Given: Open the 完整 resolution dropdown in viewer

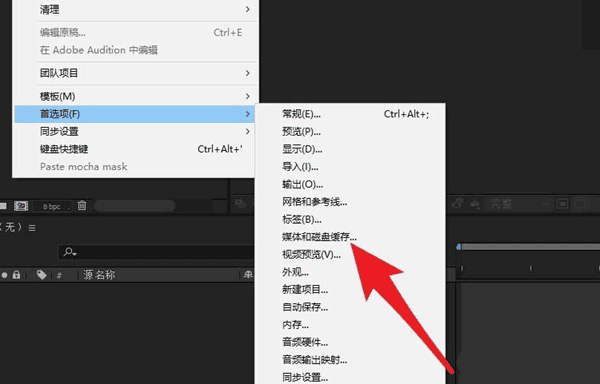Looking at the screenshot, I should (x=519, y=204).
